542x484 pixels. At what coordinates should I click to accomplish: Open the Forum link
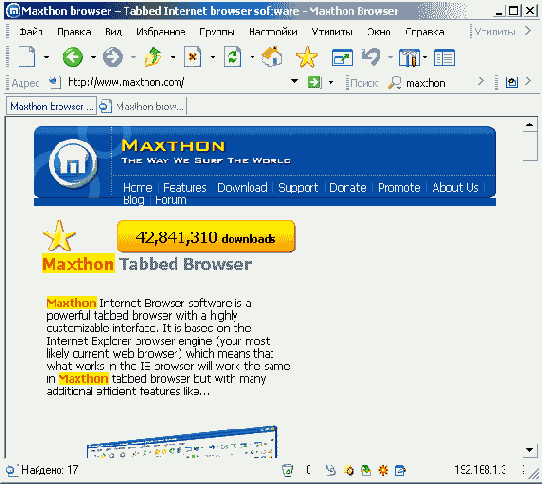point(171,200)
